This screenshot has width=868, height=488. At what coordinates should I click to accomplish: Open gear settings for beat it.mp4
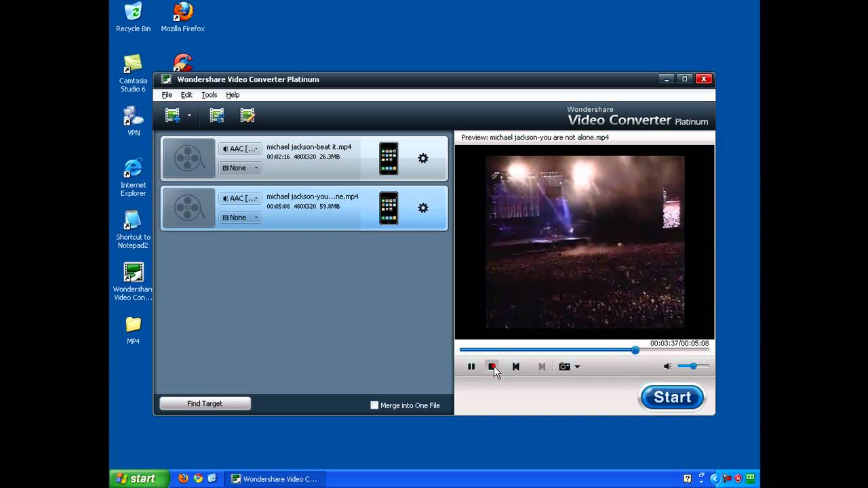[x=423, y=159]
